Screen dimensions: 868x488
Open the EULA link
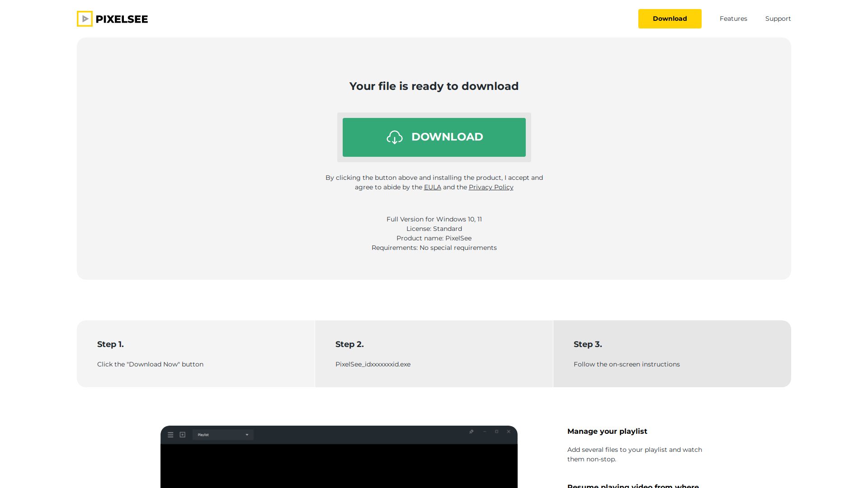432,187
